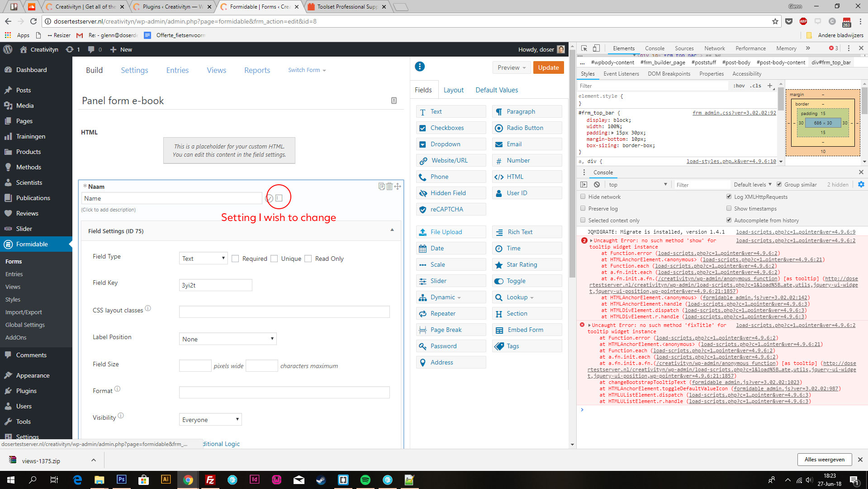Image resolution: width=868 pixels, height=489 pixels.
Task: Enable Preserve log checkbox
Action: pos(583,208)
